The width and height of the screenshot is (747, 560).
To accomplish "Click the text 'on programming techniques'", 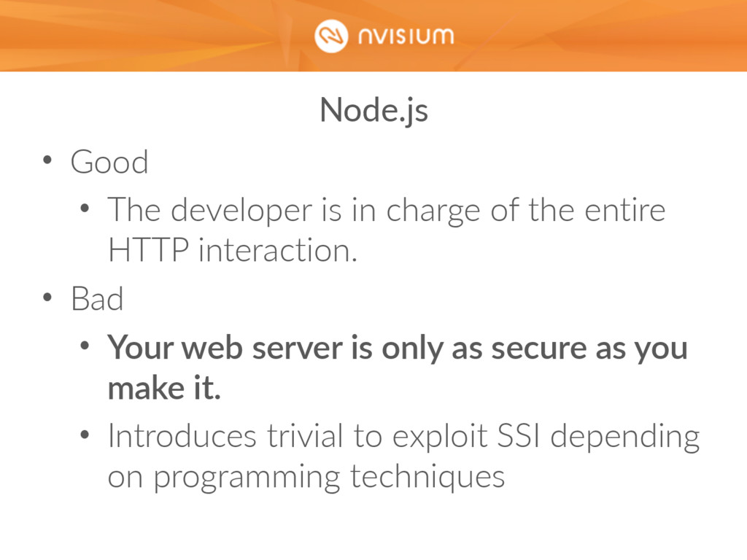I will tap(306, 478).
